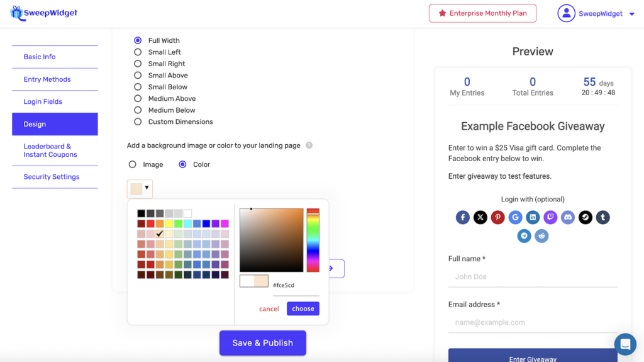
Task: Open the chat support bubble
Action: click(625, 344)
